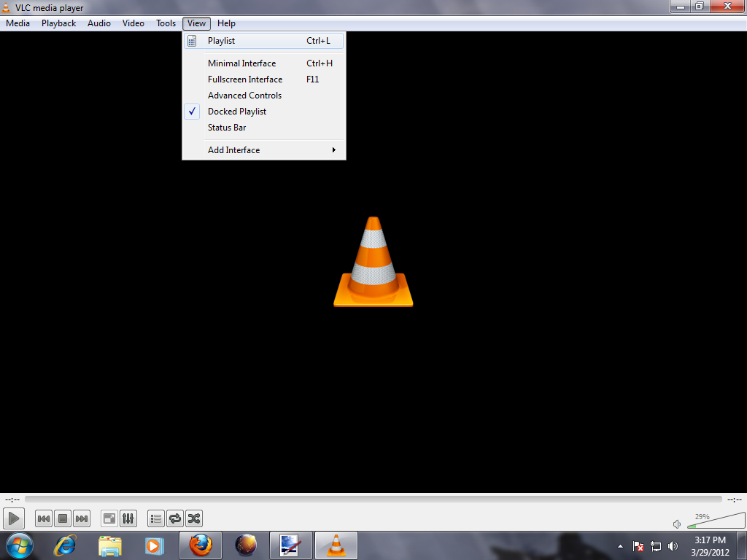Restore down the VLC window
Image resolution: width=747 pixels, height=560 pixels.
[x=700, y=7]
